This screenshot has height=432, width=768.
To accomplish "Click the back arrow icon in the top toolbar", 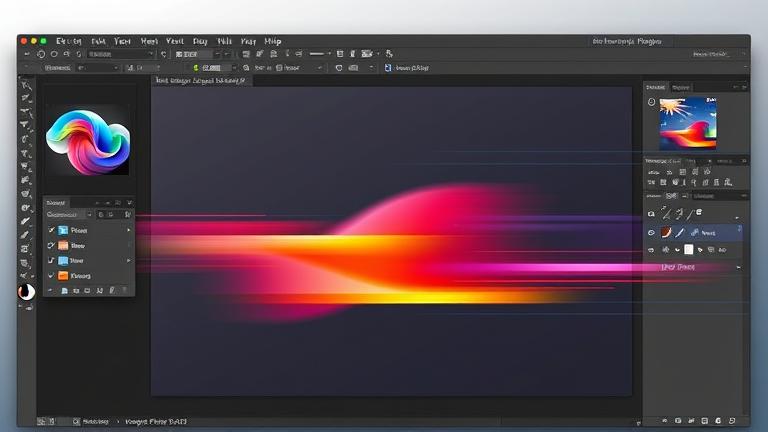I will [27, 54].
